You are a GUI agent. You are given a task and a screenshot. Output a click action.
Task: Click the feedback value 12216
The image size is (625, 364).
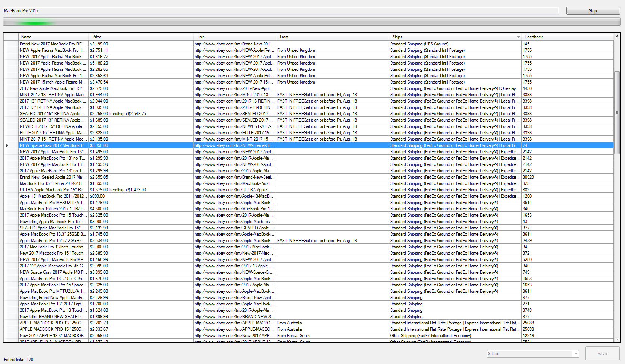click(568, 336)
